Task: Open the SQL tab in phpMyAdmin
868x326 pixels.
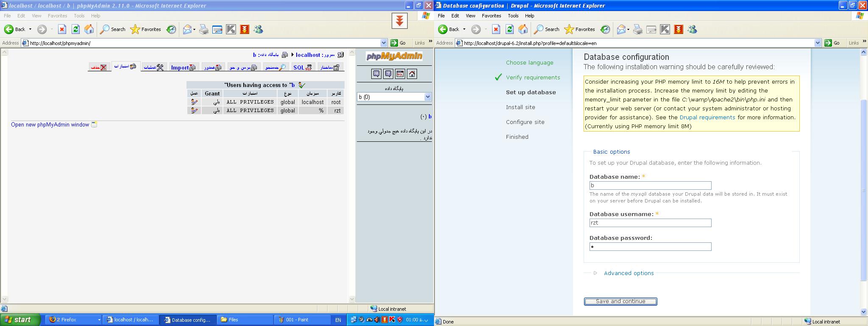Action: [303, 67]
